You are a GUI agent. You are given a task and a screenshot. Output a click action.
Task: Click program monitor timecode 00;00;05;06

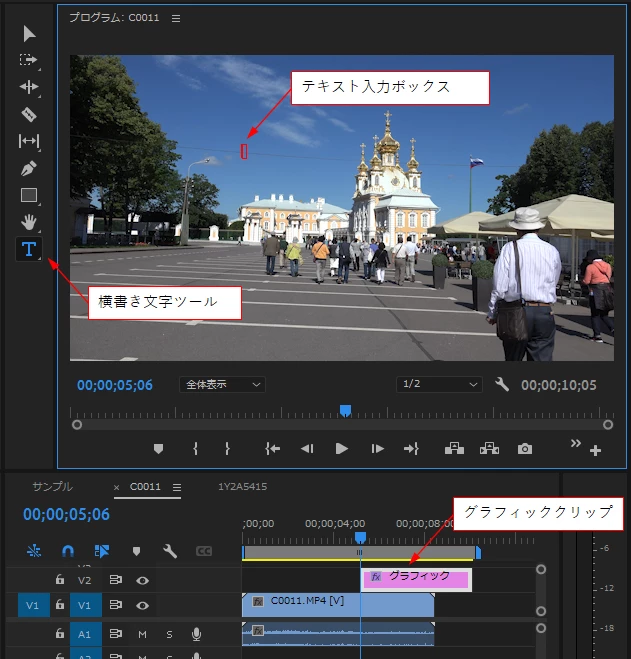(115, 385)
